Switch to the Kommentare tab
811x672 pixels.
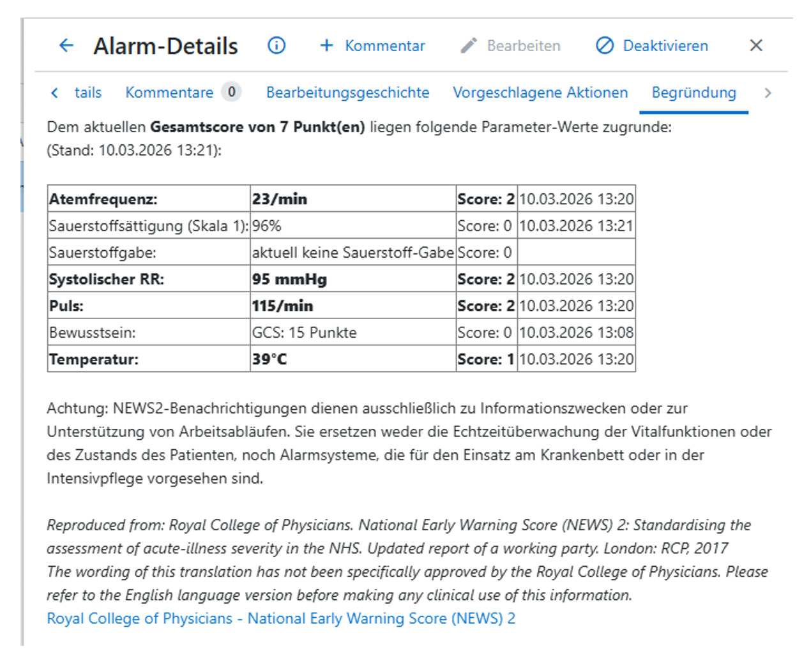pyautogui.click(x=169, y=93)
